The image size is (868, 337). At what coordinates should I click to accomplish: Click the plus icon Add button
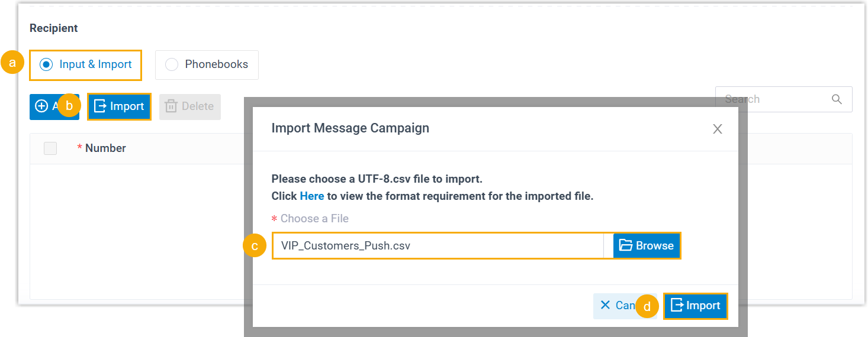click(x=43, y=106)
